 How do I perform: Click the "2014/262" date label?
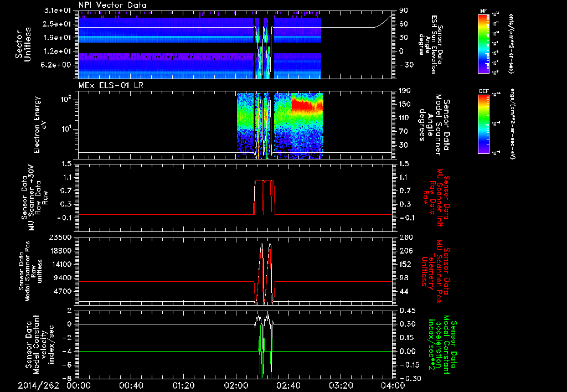tap(38, 385)
